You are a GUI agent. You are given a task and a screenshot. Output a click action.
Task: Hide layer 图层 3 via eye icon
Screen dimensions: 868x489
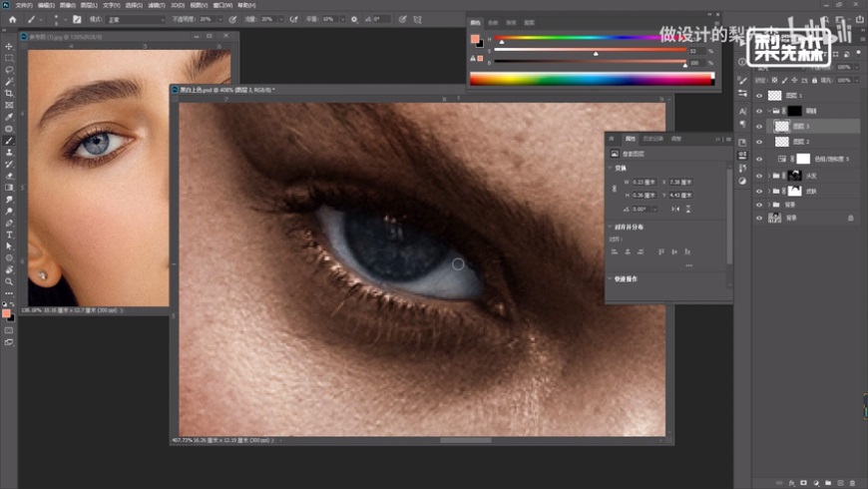point(759,127)
